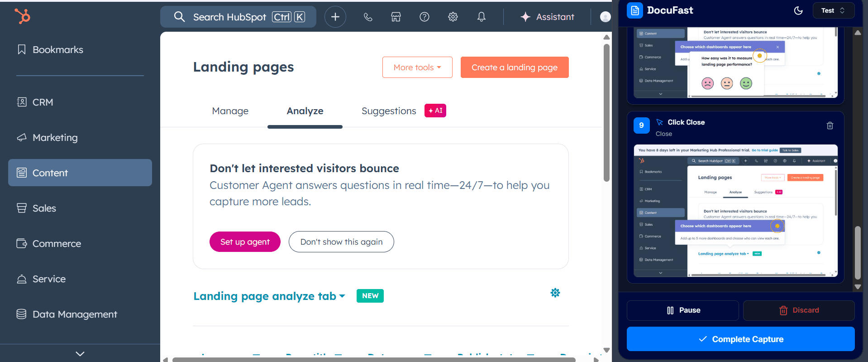Viewport: 868px width, 362px height.
Task: Open CRM in the sidebar
Action: [80, 102]
